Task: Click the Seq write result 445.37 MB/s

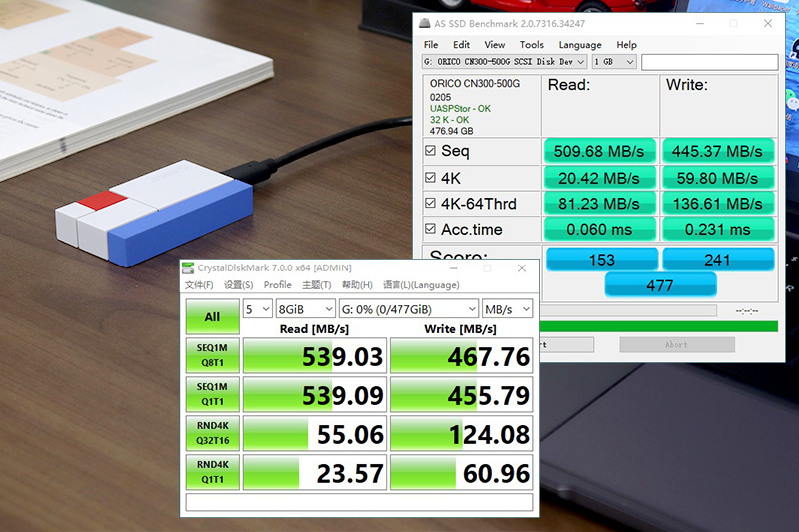Action: (x=717, y=151)
